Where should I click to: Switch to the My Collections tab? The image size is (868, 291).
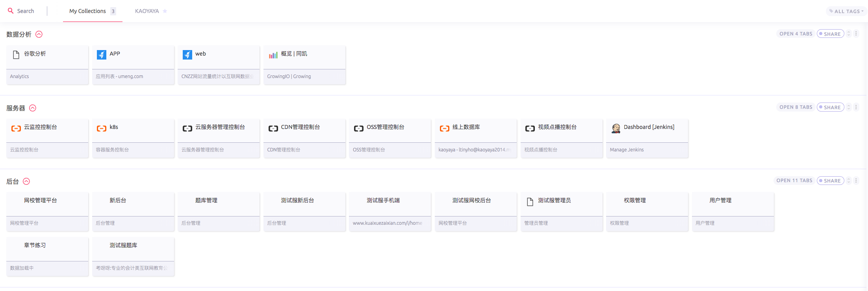pos(93,11)
